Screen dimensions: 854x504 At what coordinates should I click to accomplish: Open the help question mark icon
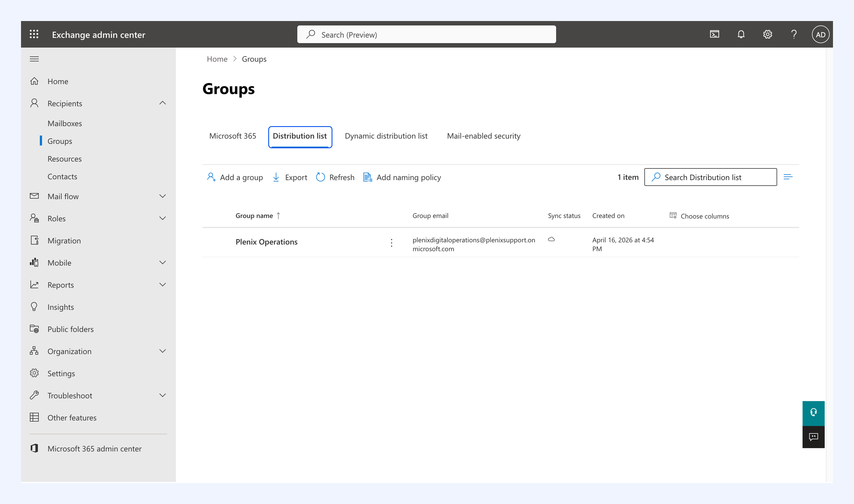[794, 34]
